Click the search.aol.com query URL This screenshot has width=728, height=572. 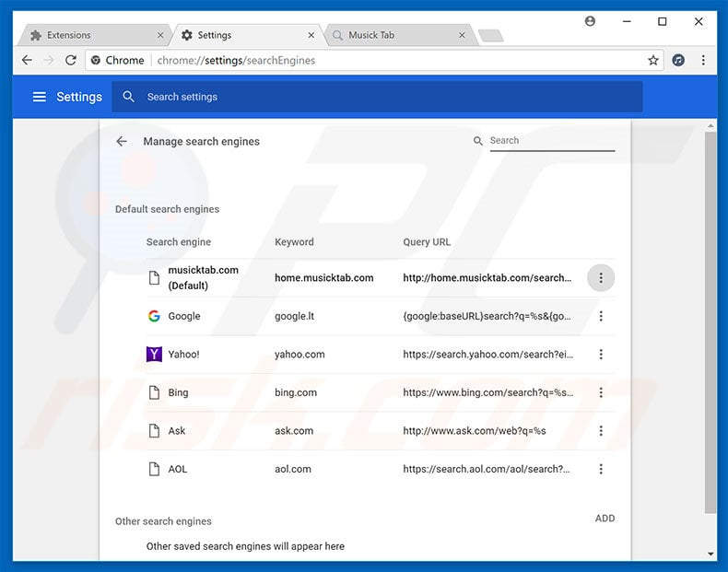coord(487,469)
